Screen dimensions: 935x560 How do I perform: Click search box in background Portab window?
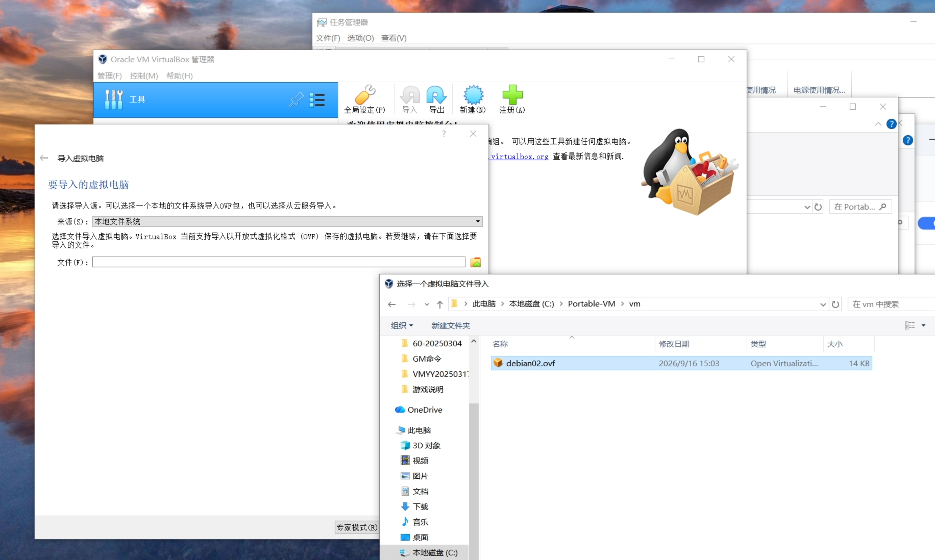(860, 207)
